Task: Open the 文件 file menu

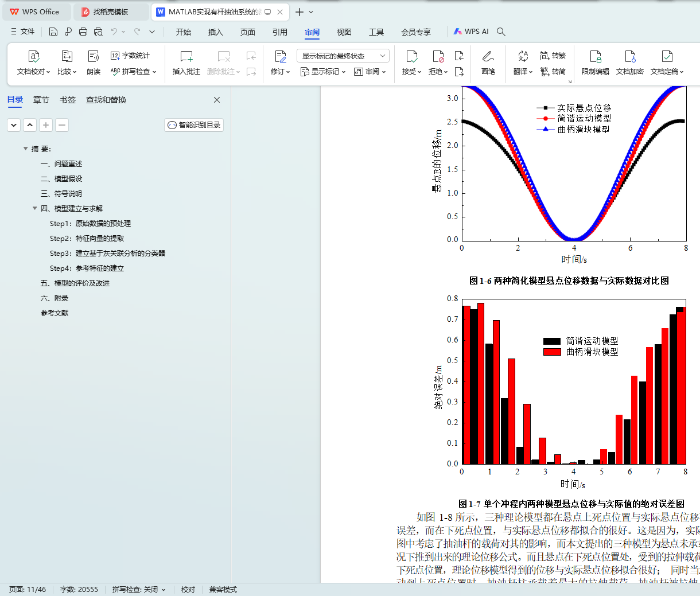Action: [23, 32]
